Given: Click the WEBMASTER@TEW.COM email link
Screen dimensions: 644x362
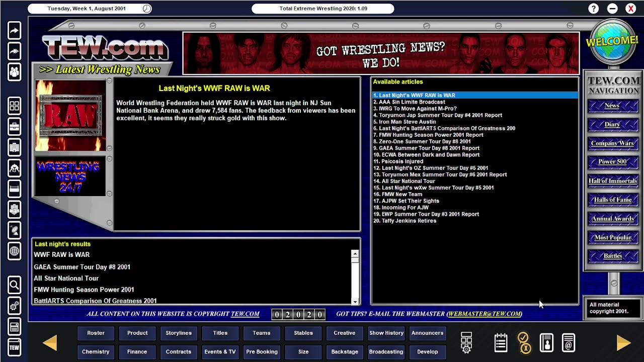Looking at the screenshot, I should click(485, 314).
